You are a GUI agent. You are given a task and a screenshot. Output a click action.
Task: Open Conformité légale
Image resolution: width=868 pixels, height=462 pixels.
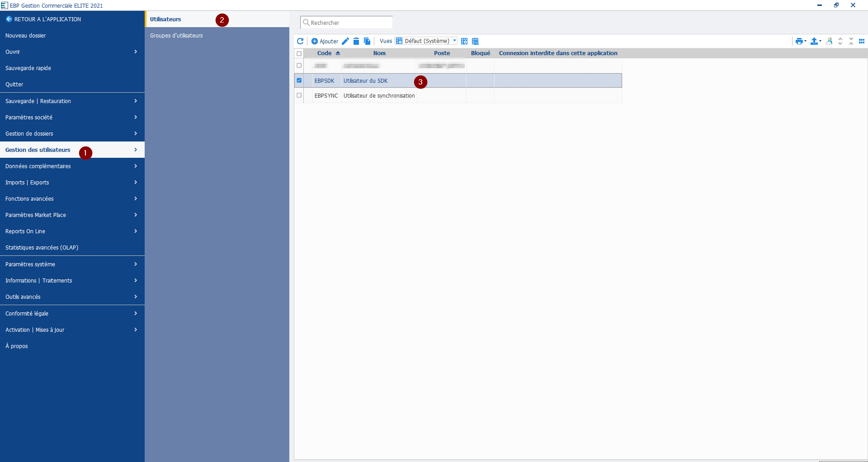72,313
